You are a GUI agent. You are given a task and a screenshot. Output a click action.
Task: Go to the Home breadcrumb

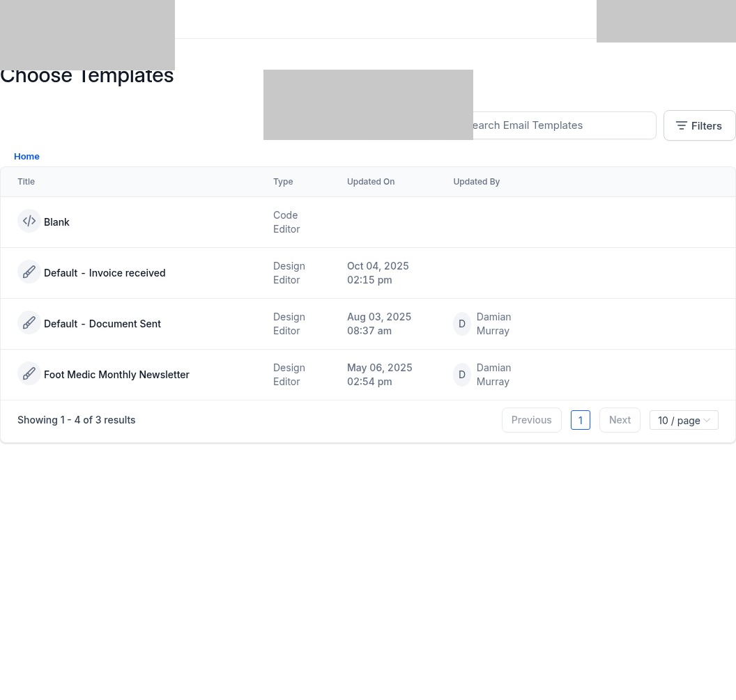coord(26,157)
